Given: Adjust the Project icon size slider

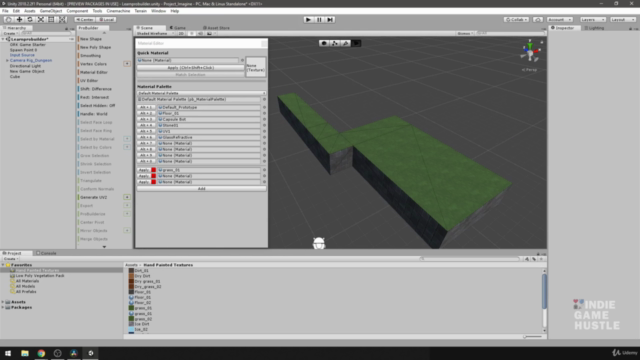Looking at the screenshot, I should (533, 337).
